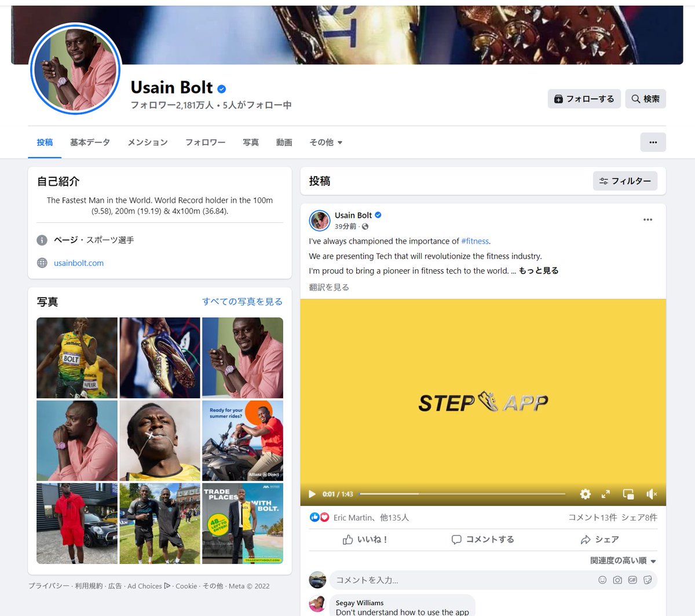This screenshot has width=695, height=616.
Task: Open the Jamaica BOLT sprint race photo thumbnail
Action: (77, 358)
